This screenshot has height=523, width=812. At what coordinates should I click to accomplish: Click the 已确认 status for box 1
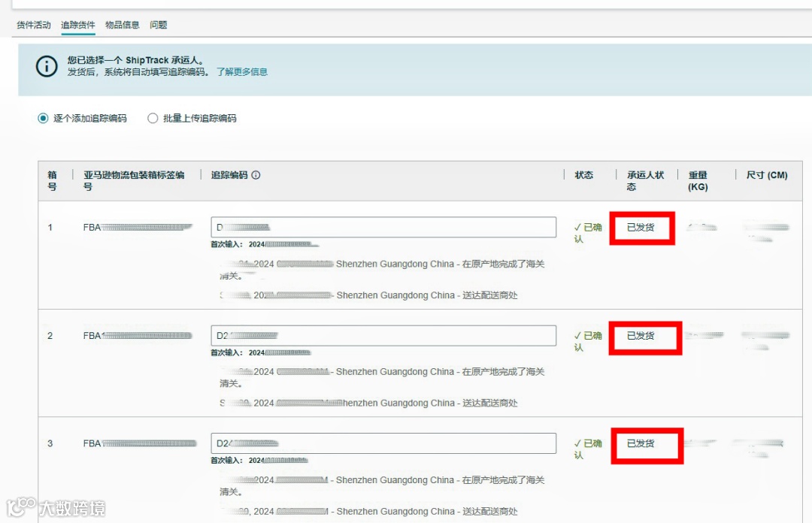(588, 233)
